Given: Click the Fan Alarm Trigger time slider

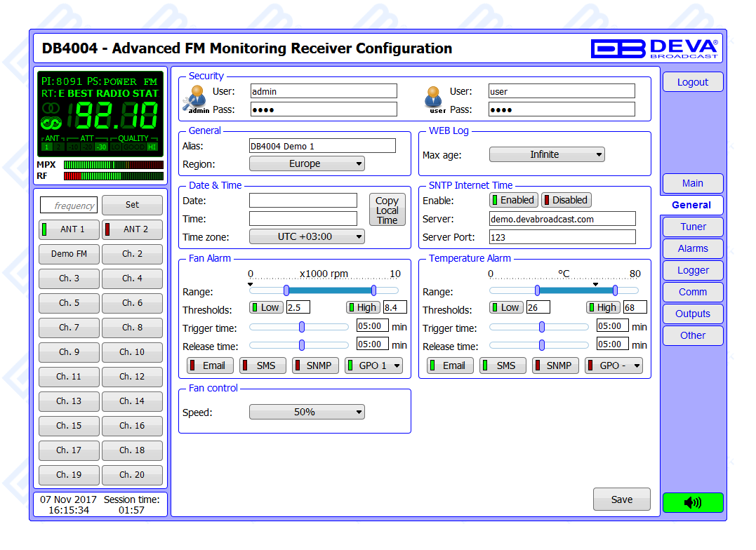Looking at the screenshot, I should pos(302,326).
